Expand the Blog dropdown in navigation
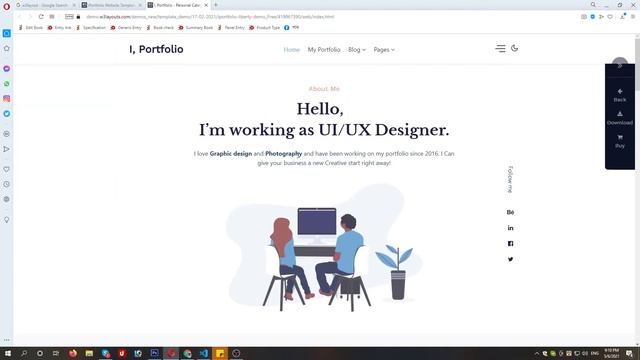 tap(357, 50)
